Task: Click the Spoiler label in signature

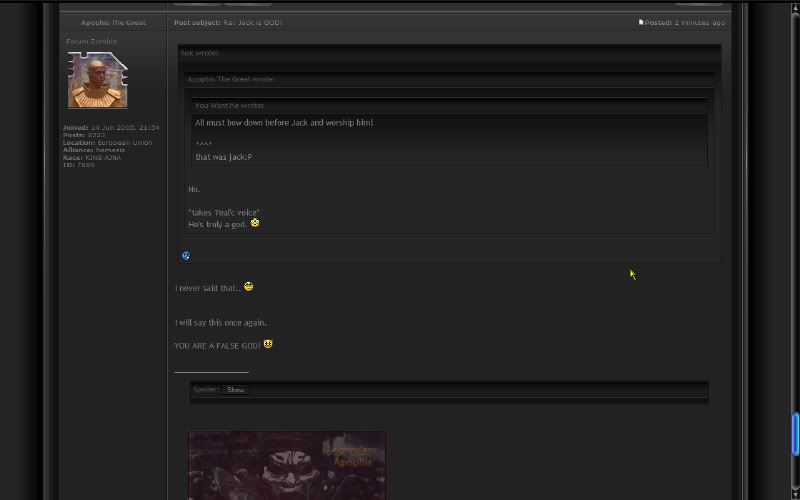Action: (x=205, y=389)
